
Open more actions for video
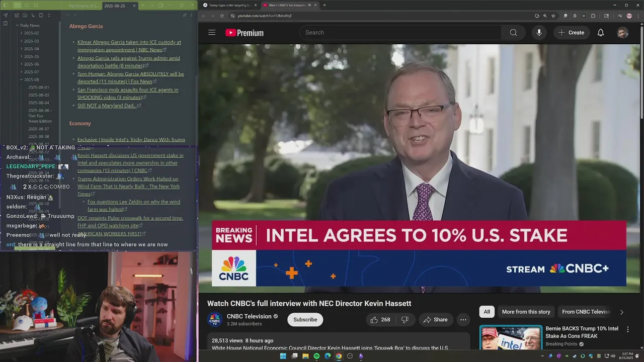pyautogui.click(x=463, y=320)
